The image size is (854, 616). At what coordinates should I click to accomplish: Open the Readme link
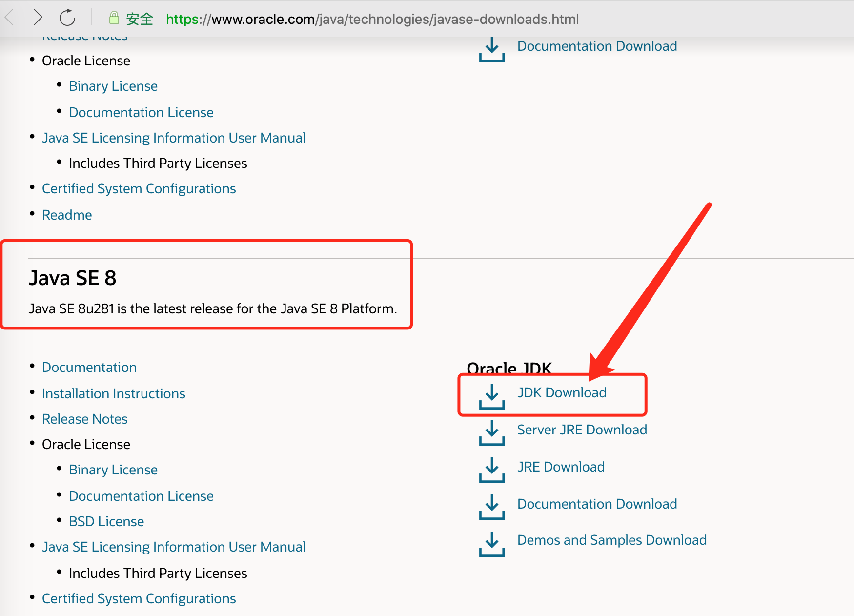pyautogui.click(x=67, y=215)
